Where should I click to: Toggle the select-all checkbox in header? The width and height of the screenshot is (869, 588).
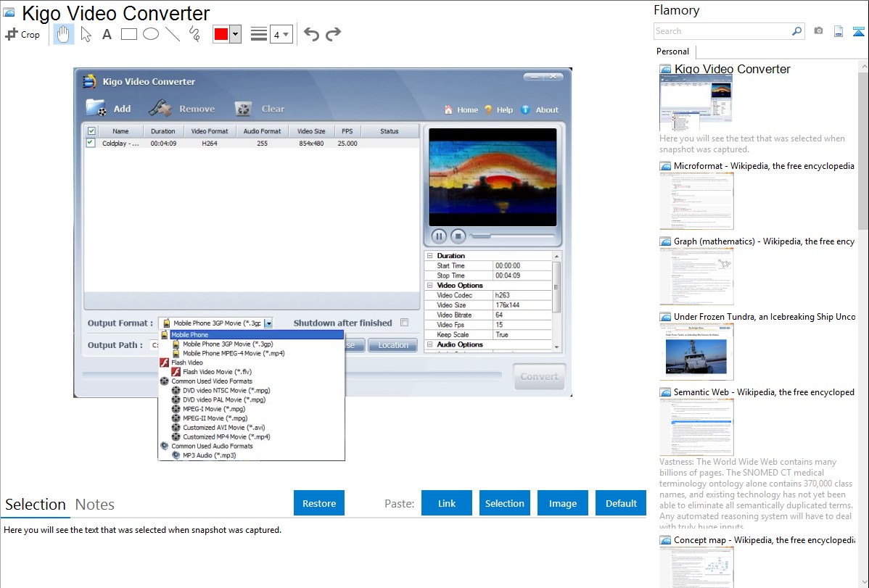click(91, 131)
